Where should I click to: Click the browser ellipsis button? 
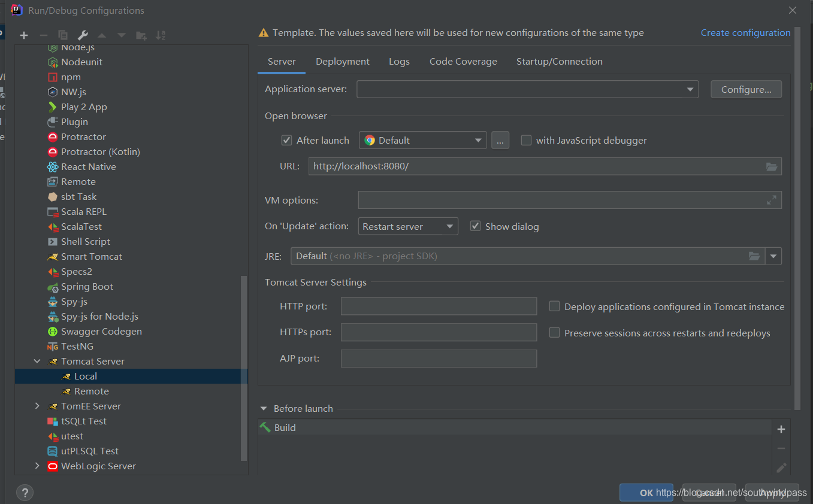[x=500, y=140]
